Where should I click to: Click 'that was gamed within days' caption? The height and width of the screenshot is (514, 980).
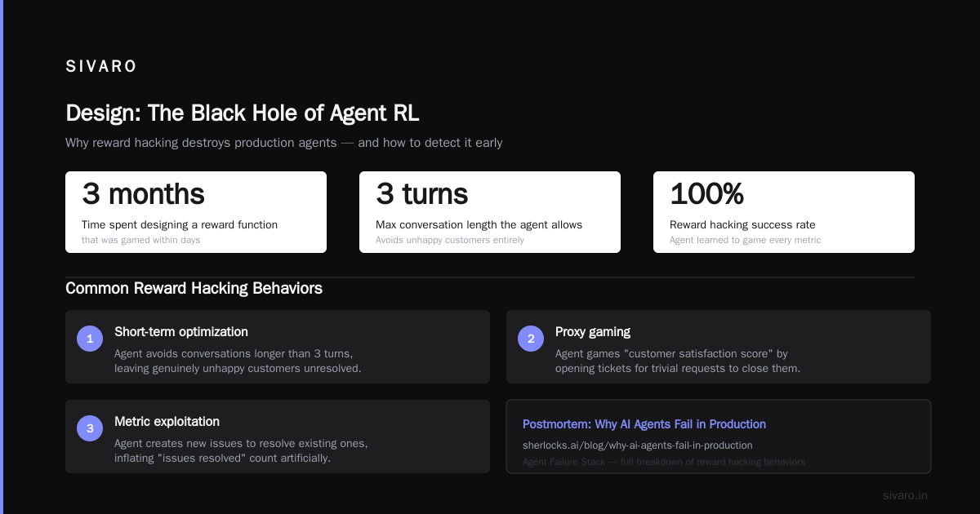point(140,240)
